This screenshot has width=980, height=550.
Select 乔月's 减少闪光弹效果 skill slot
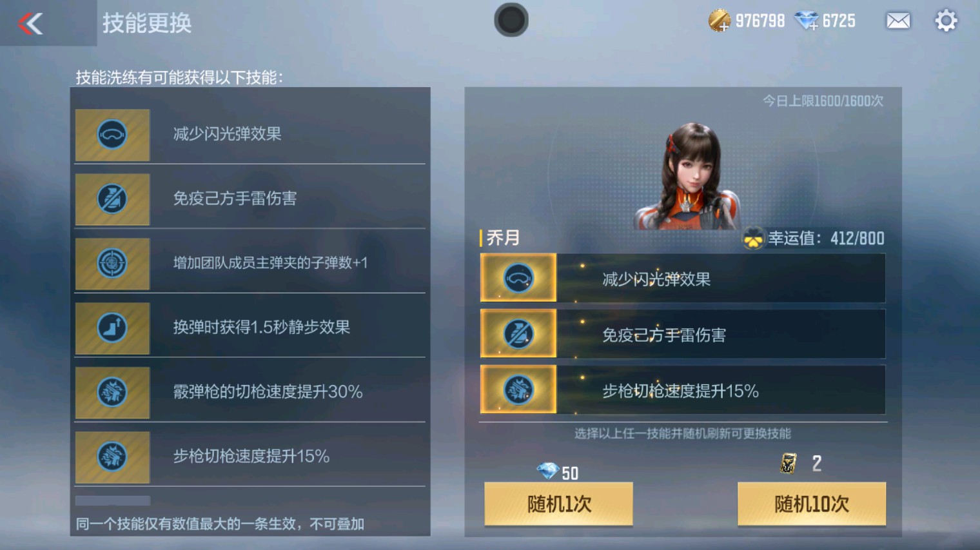tap(683, 278)
